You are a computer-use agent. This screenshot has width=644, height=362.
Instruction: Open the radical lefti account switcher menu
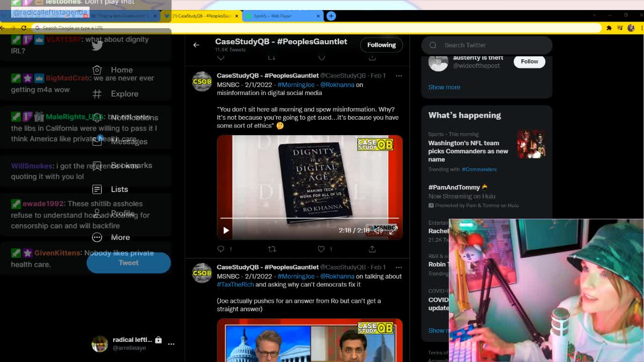(171, 344)
